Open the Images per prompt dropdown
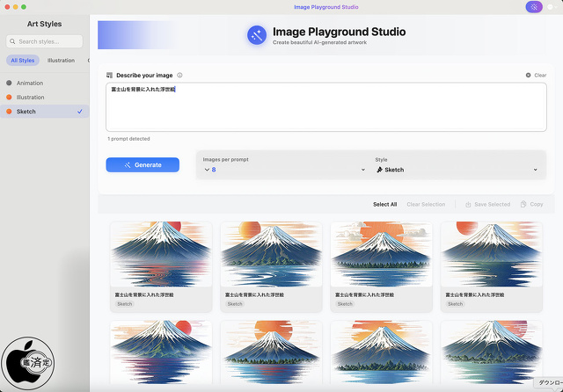563x392 pixels. pos(283,169)
